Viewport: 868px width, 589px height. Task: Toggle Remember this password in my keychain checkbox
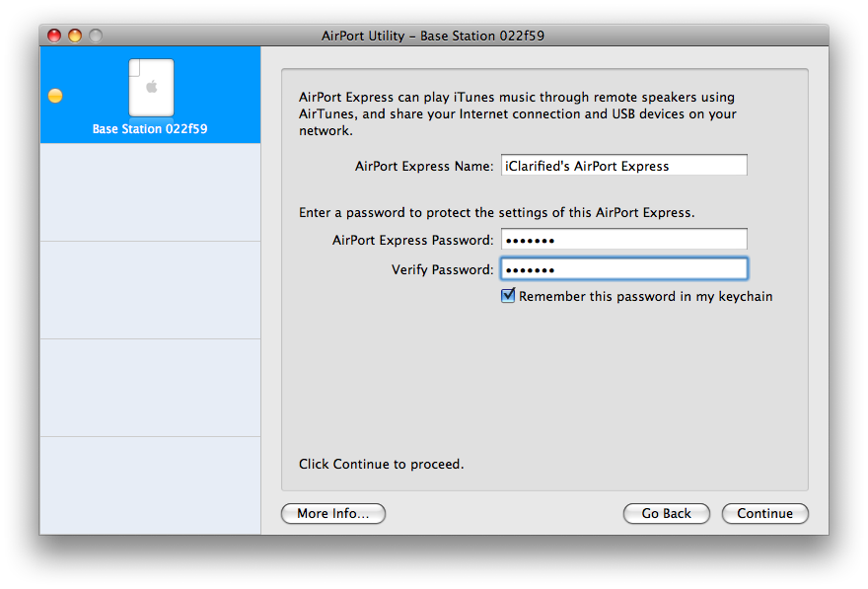click(x=508, y=296)
